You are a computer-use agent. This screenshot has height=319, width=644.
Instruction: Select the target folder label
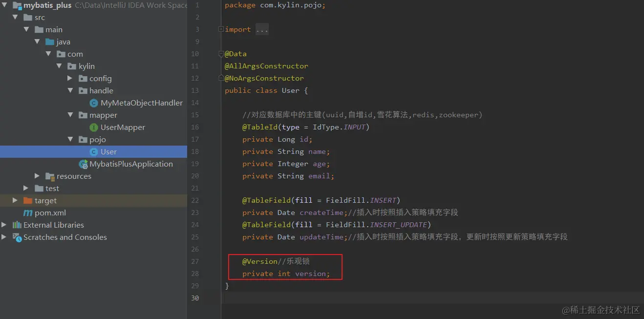pos(45,201)
